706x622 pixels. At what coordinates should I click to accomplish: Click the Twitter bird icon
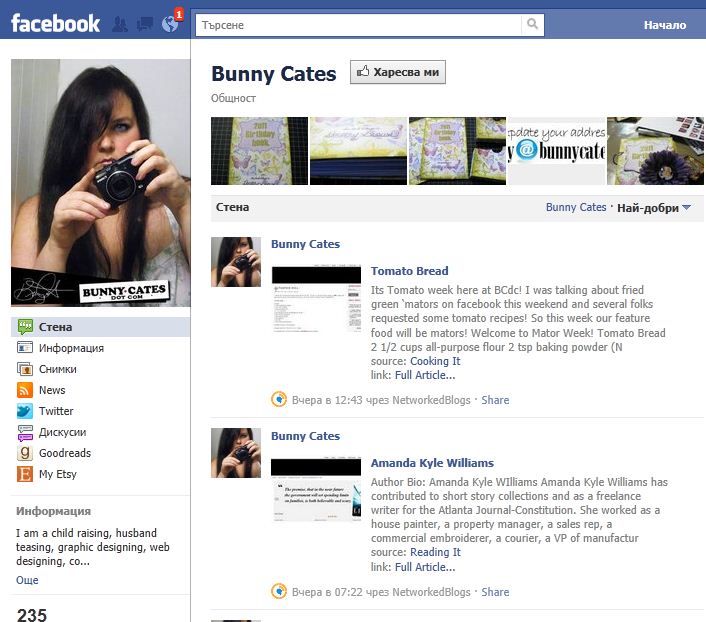coord(25,411)
